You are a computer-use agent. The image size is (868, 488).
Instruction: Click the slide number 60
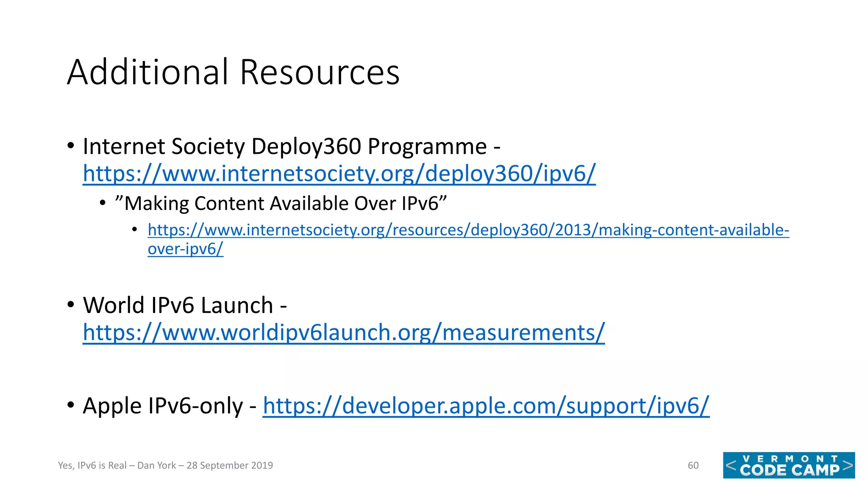(693, 465)
